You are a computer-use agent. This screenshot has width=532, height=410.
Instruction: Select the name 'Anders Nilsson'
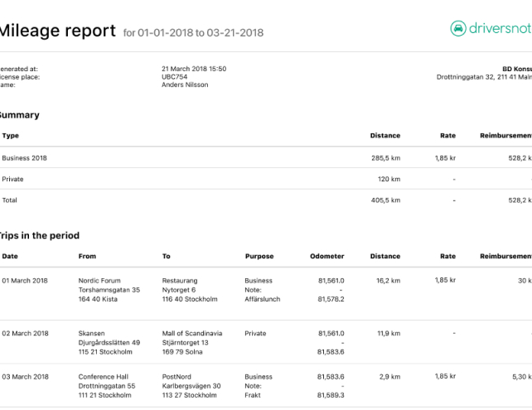click(x=185, y=84)
